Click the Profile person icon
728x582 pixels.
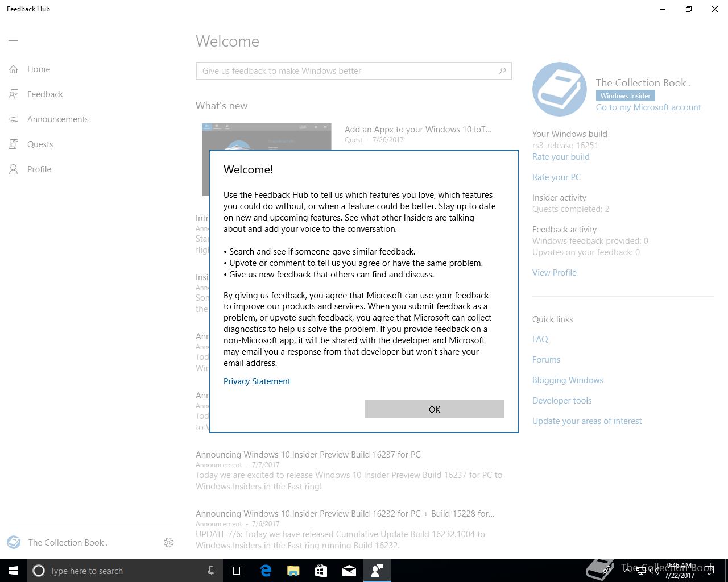(x=14, y=169)
